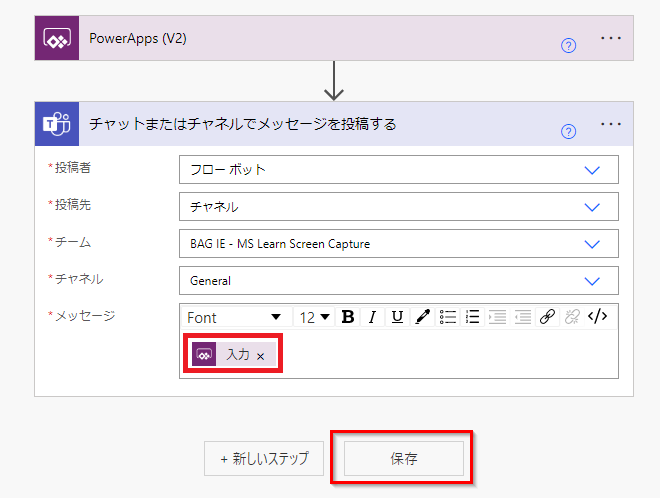
Task: Toggle italic formatting
Action: point(372,317)
